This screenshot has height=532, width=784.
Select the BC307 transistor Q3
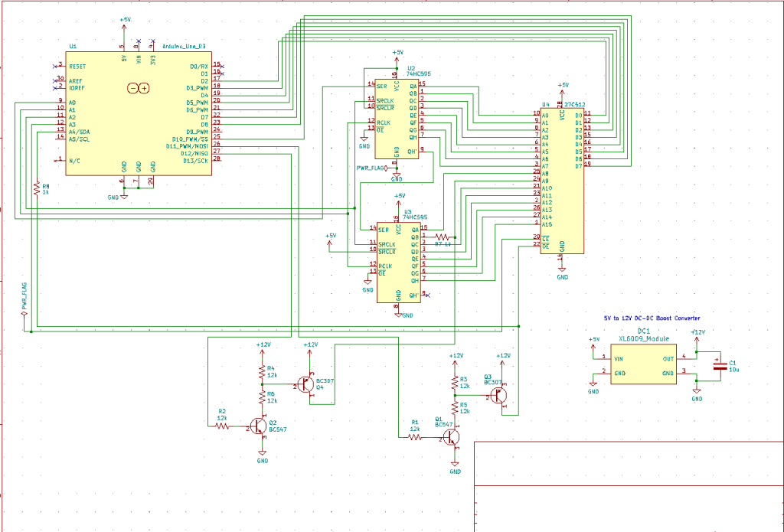pyautogui.click(x=501, y=395)
